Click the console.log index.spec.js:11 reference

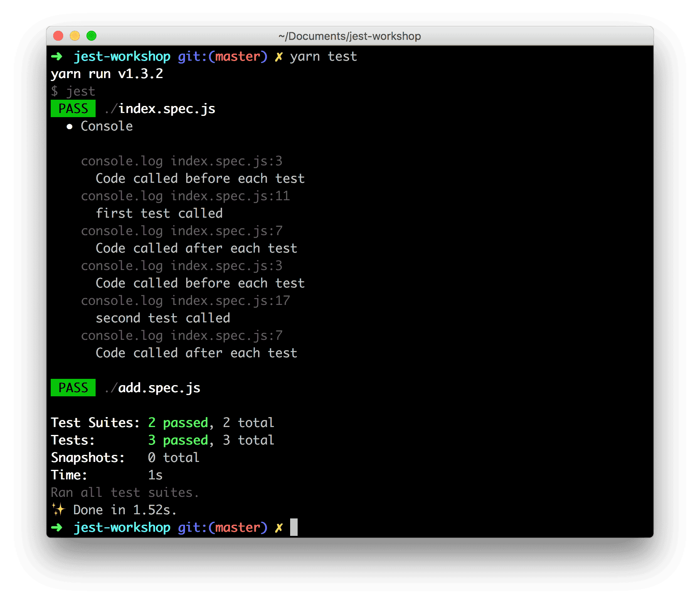[185, 196]
